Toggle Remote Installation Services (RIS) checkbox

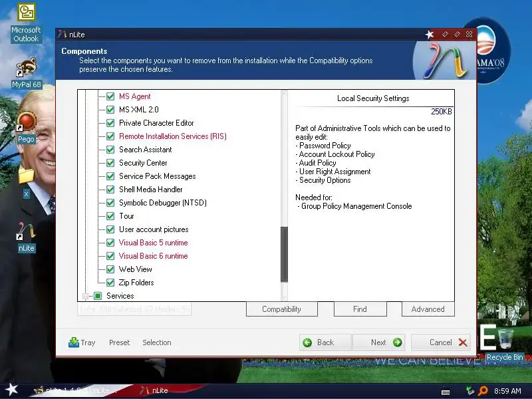[x=110, y=136]
